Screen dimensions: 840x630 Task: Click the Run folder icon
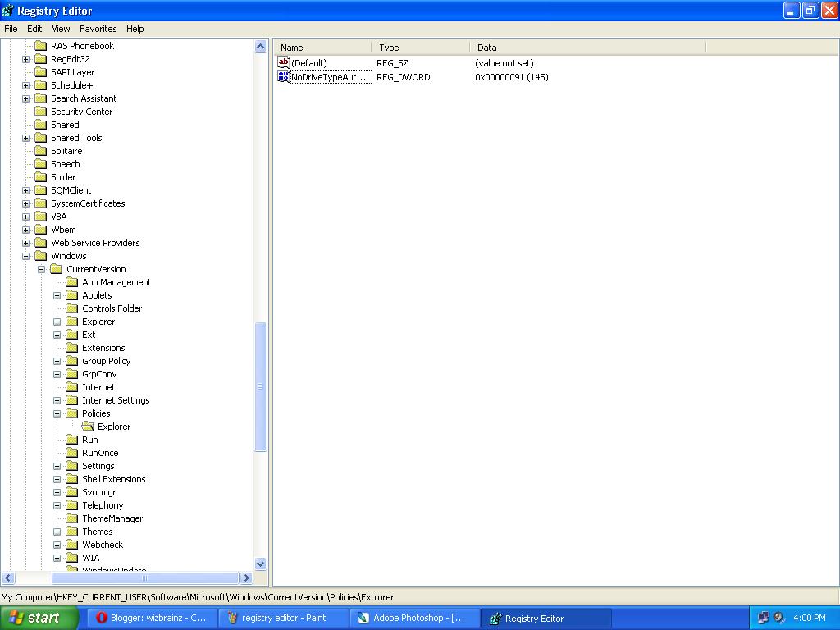coord(72,440)
